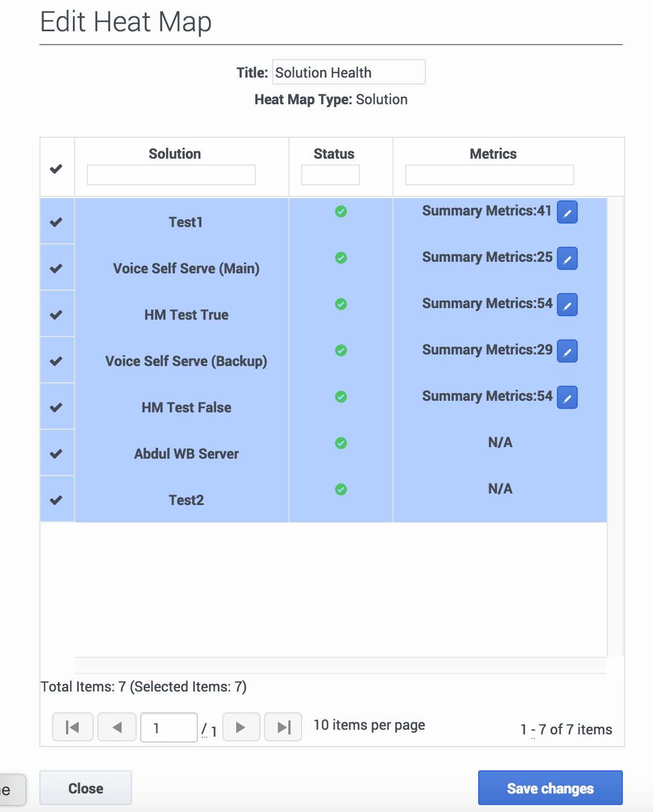
Task: Jump to the last page
Action: point(283,727)
